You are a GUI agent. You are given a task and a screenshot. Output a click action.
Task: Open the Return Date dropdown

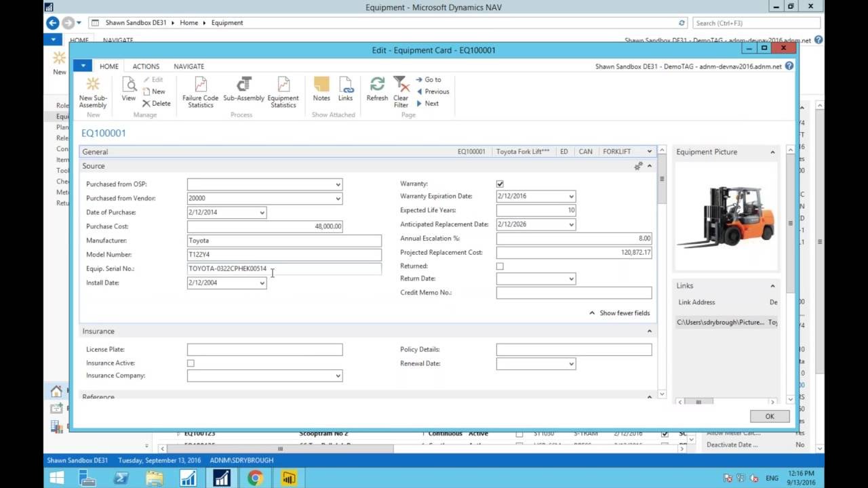pos(571,279)
